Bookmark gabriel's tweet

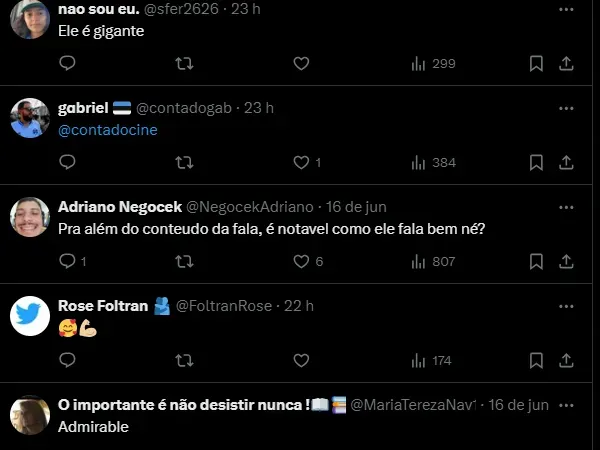(536, 162)
